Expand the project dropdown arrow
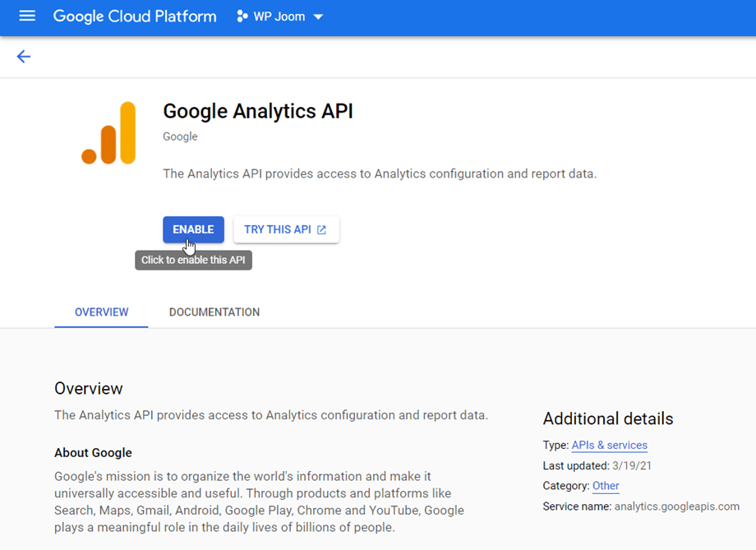 pos(318,17)
